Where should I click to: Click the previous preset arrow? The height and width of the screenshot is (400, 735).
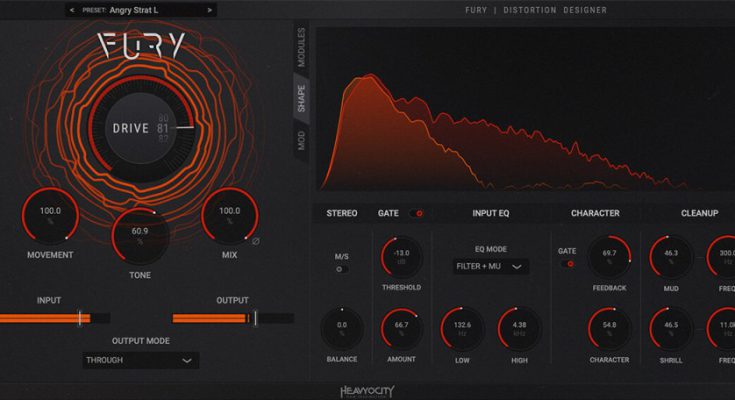tap(72, 10)
